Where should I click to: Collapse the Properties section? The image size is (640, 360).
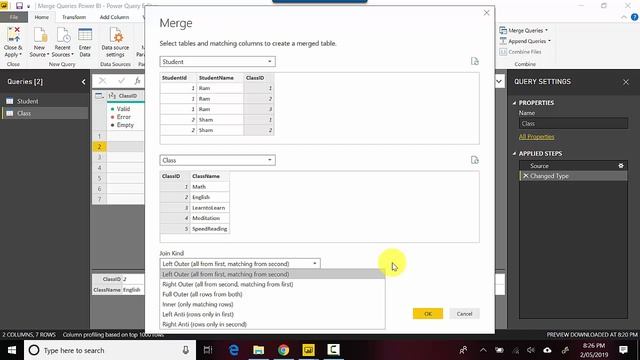[514, 103]
